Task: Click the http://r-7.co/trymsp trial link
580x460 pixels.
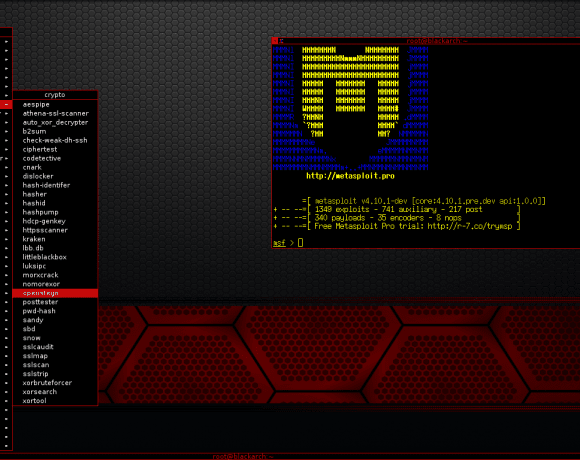Action: 470,226
